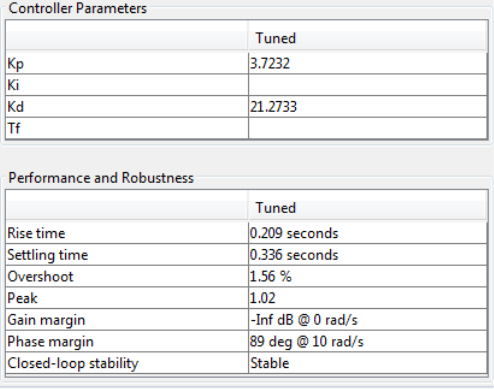This screenshot has width=494, height=389.
Task: Select the Closed-loop stability Stable cell
Action: coord(368,363)
